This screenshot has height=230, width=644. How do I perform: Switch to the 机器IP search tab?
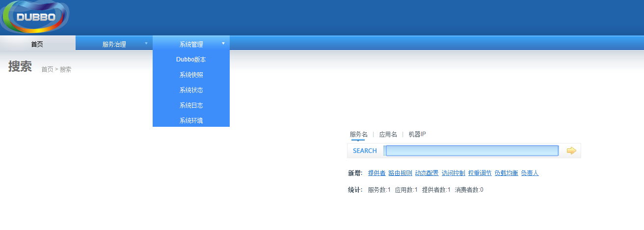pyautogui.click(x=417, y=134)
